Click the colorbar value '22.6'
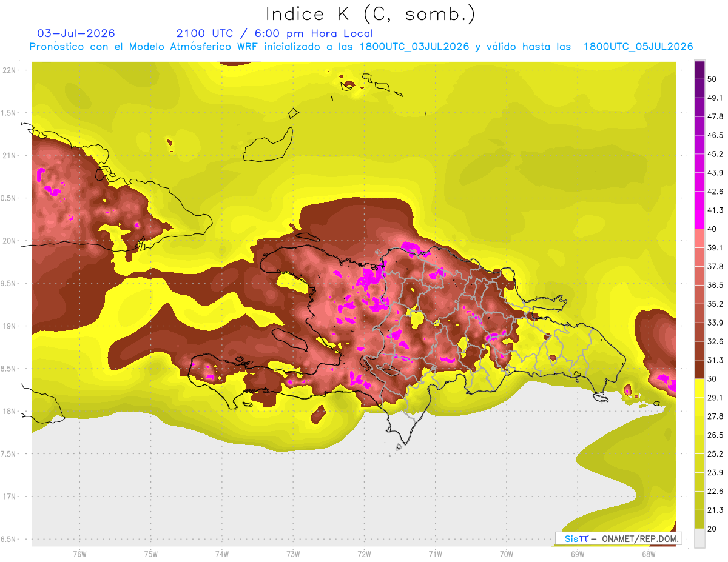 (x=715, y=492)
